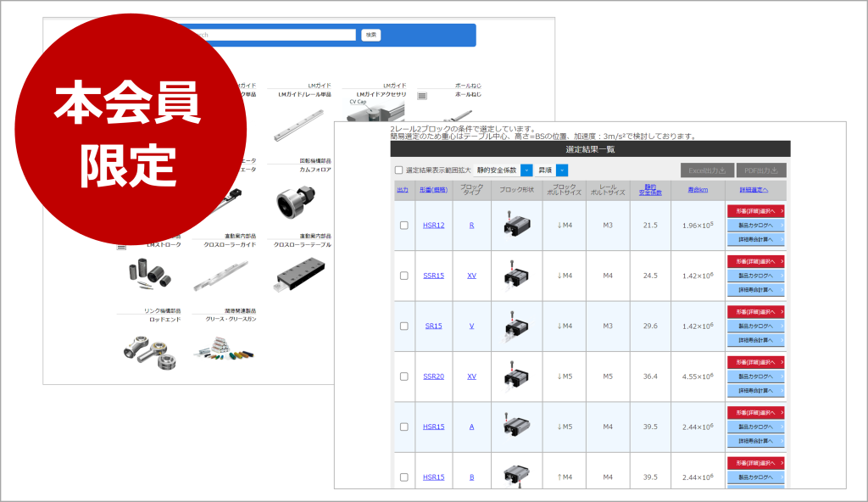Image resolution: width=868 pixels, height=502 pixels.
Task: Click the block image in HSR15 type B row
Action: 516,476
